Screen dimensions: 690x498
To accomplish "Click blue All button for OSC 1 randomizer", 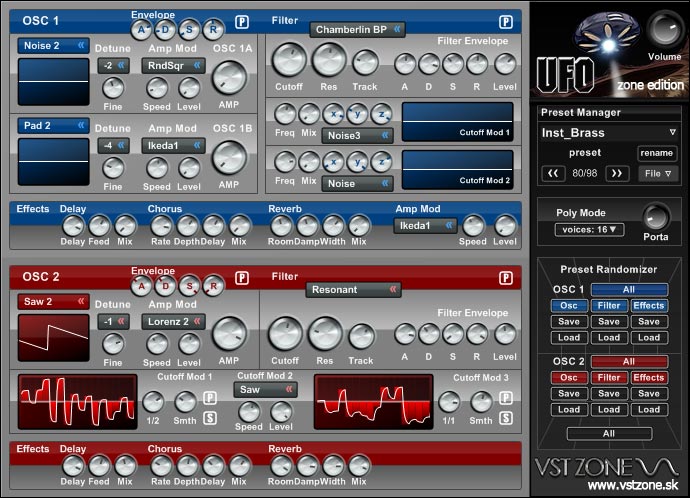I will pos(629,289).
